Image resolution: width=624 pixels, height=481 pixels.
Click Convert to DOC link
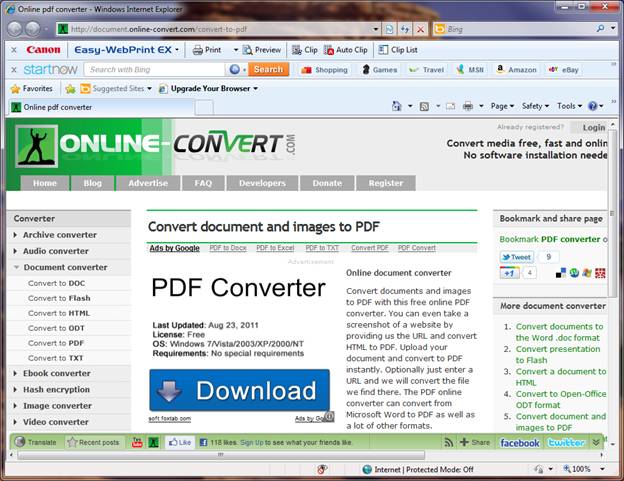click(57, 284)
